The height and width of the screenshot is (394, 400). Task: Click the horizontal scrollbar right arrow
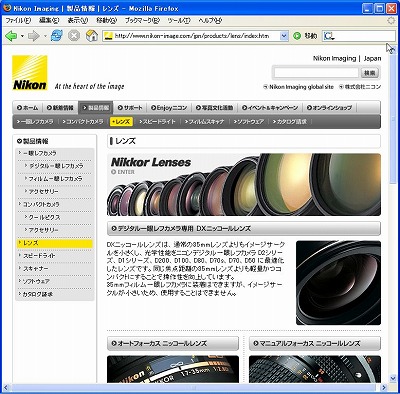[x=384, y=388]
